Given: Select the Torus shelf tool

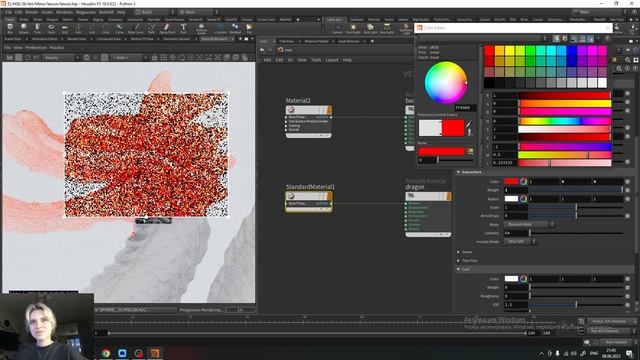Looking at the screenshot, I should pyautogui.click(x=51, y=28).
